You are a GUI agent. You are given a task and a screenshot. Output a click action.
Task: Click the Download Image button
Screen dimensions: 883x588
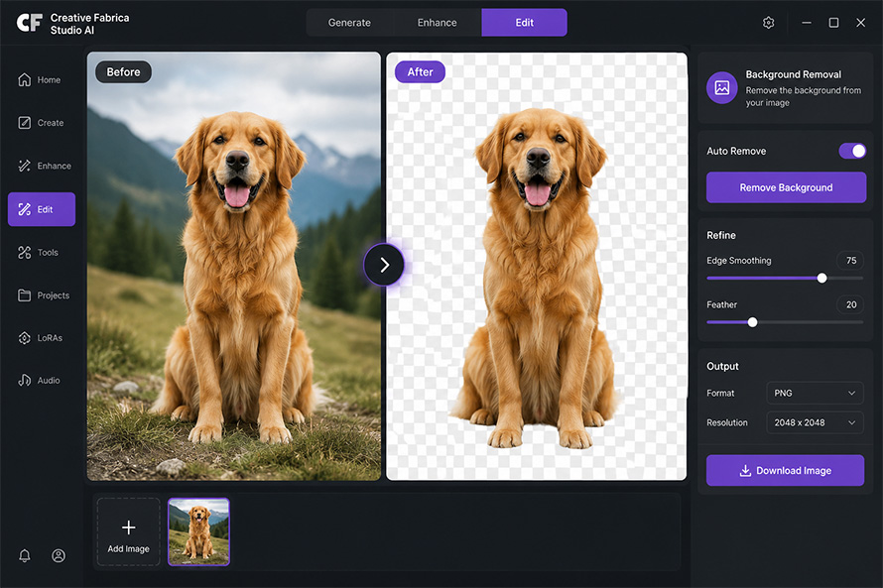tap(786, 470)
